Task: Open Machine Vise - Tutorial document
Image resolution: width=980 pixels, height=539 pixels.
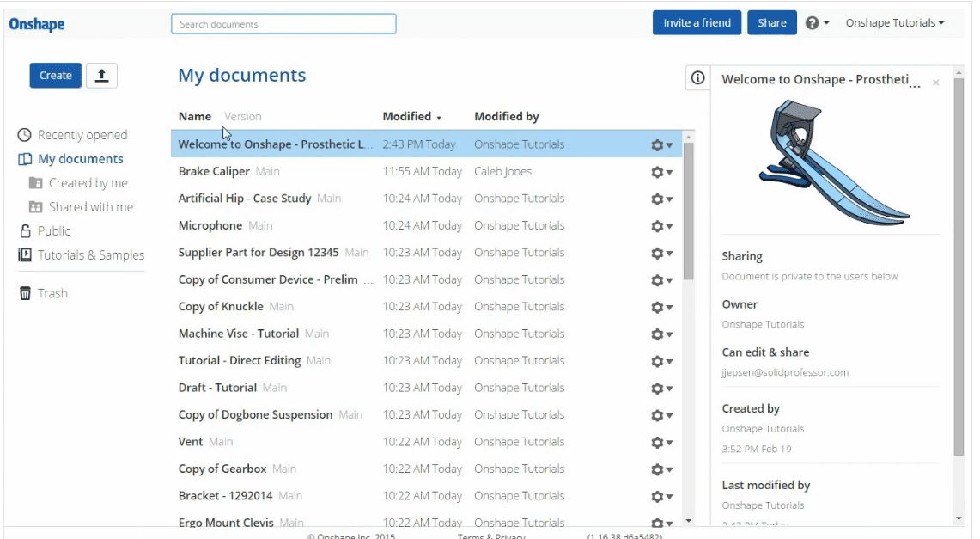Action: click(x=238, y=334)
